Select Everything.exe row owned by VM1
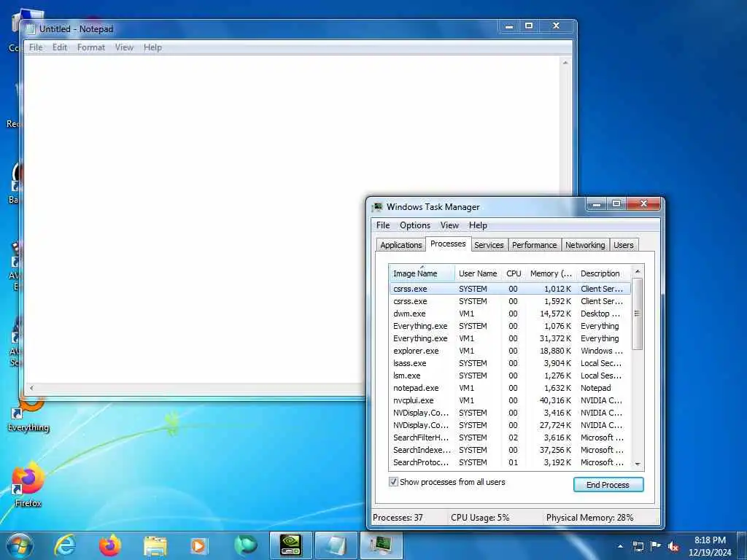 click(510, 338)
